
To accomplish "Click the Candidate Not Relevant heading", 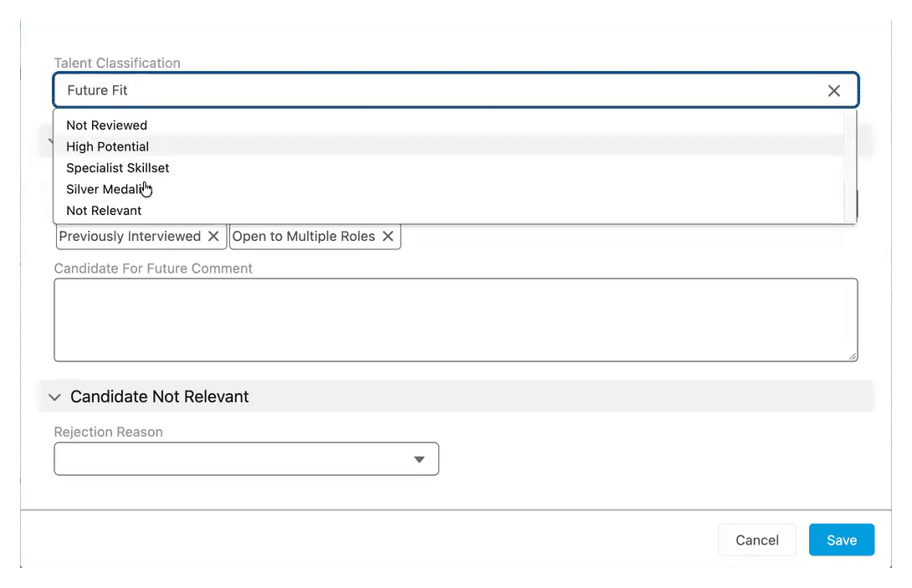I will (x=159, y=396).
